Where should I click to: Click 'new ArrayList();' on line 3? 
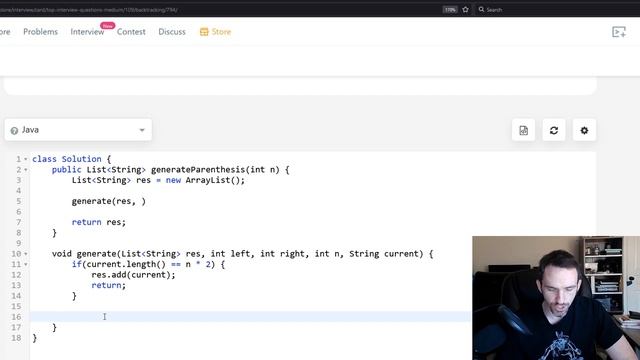point(205,180)
